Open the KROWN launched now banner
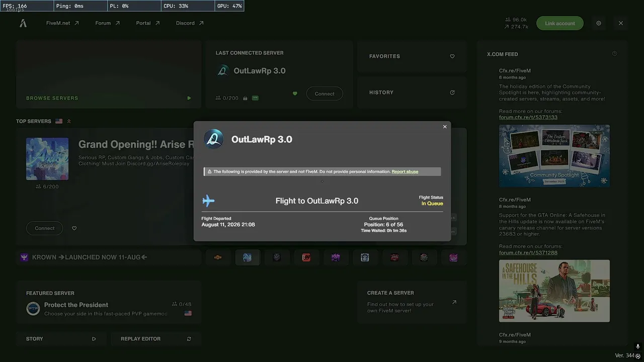Screen dimensions: 644x362 [x=109, y=257]
